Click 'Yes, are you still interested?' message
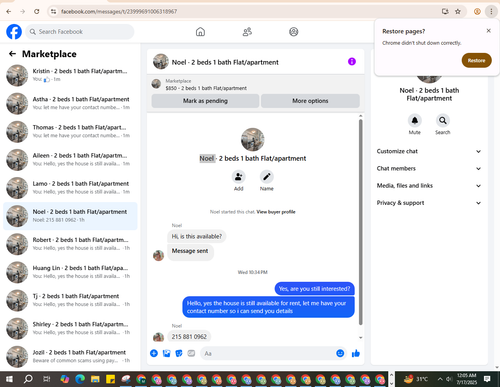 (x=314, y=289)
